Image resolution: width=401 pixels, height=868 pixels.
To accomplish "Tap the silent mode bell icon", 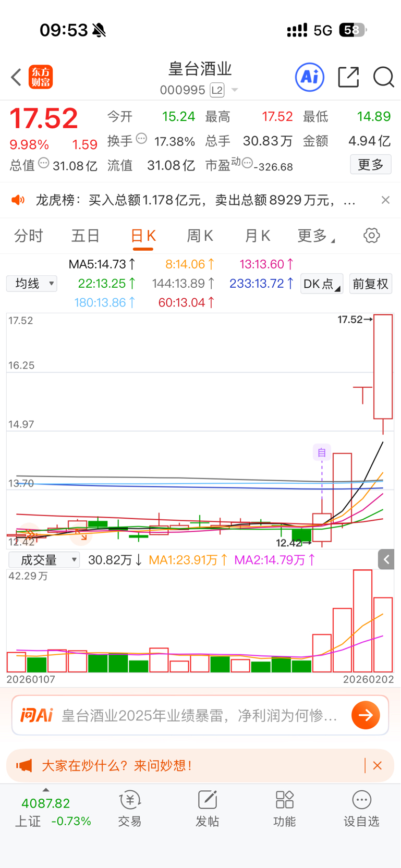I will click(x=99, y=31).
